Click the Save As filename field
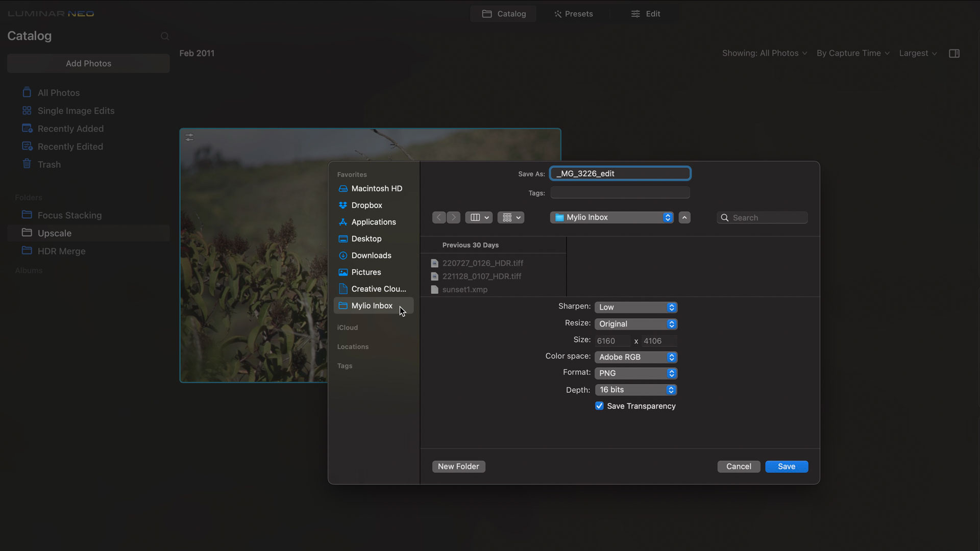 [x=620, y=173]
